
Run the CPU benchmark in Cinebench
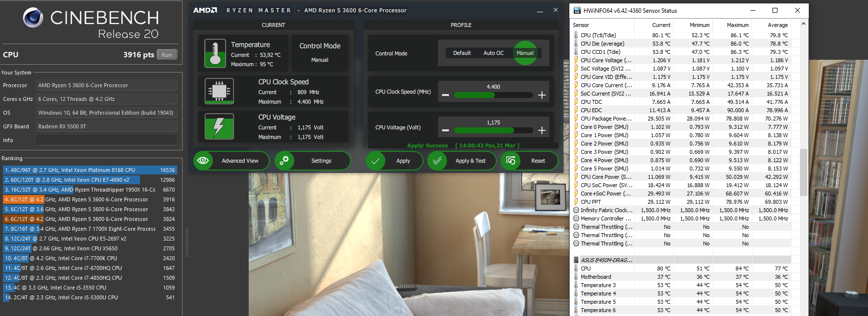coord(167,55)
